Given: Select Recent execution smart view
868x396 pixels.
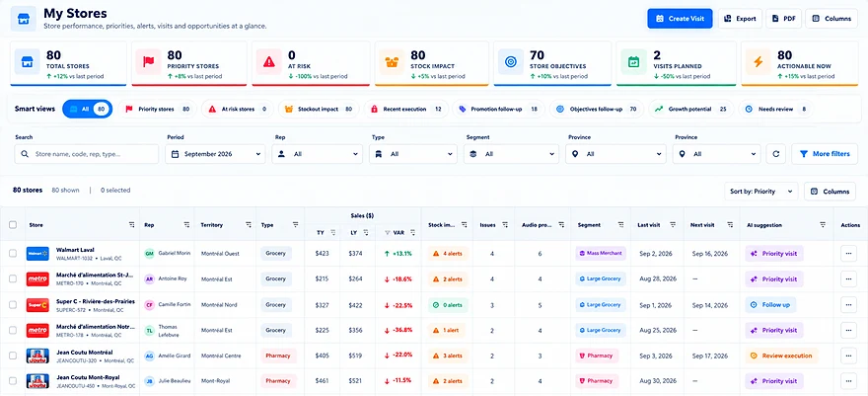Looking at the screenshot, I should [x=405, y=109].
